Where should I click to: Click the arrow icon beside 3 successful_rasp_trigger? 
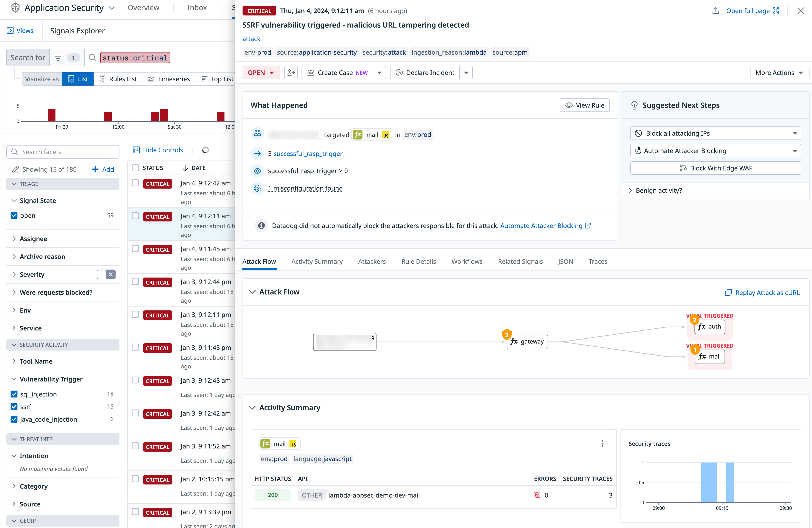(258, 154)
